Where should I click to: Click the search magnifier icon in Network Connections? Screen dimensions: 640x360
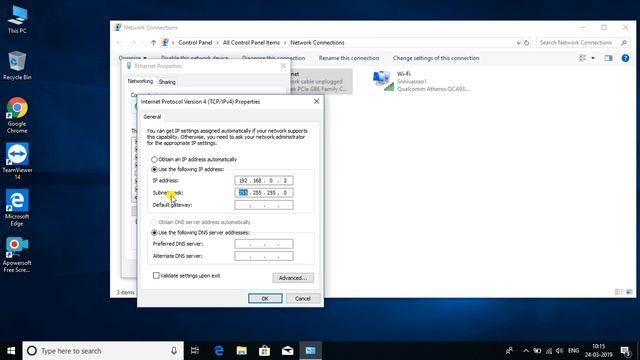tap(624, 42)
